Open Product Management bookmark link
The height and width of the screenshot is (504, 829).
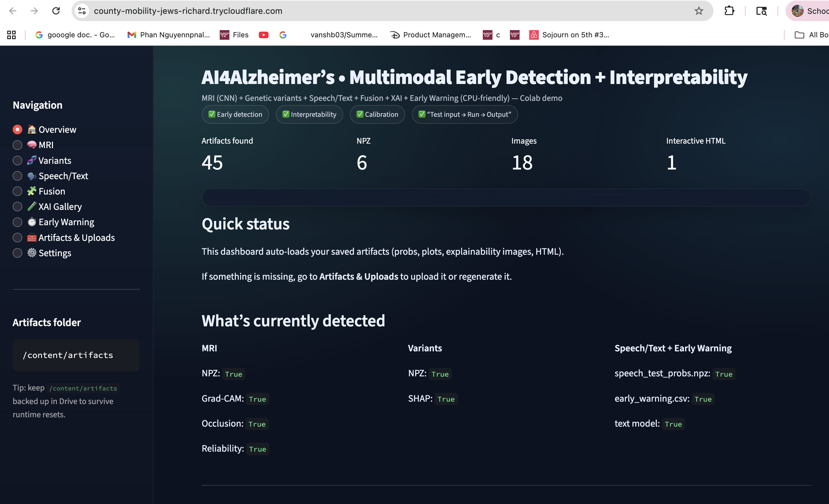(x=431, y=35)
